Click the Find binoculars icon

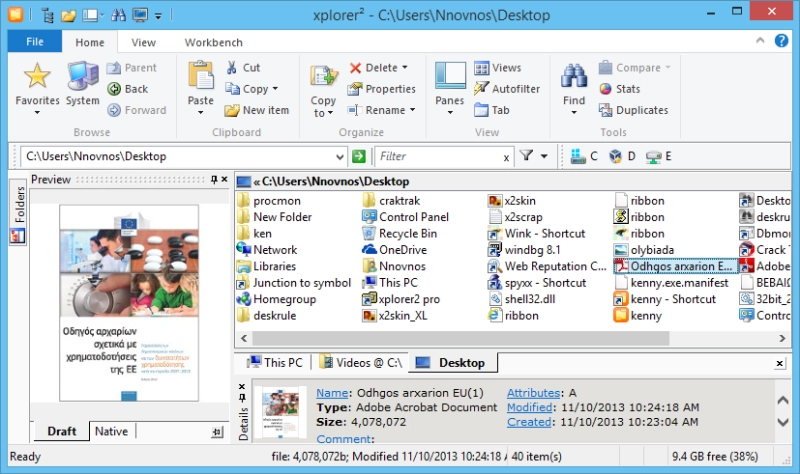coord(574,77)
